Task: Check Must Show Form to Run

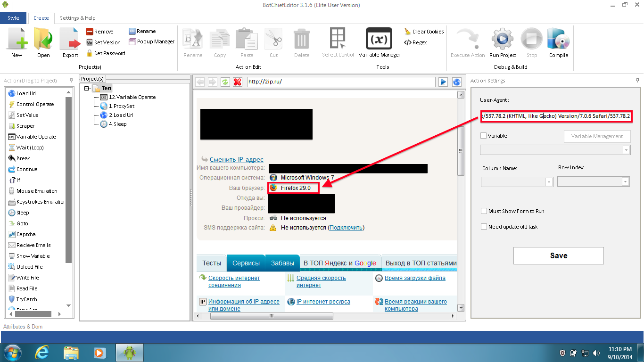Action: pos(484,211)
